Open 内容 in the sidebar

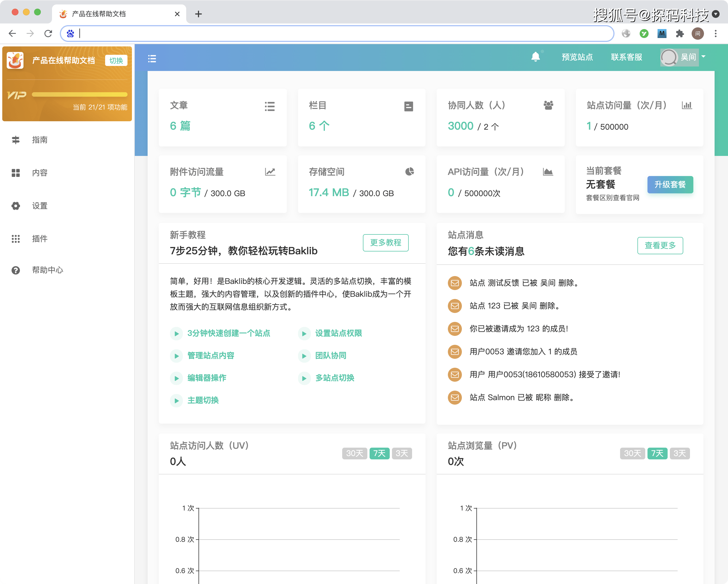tap(39, 173)
